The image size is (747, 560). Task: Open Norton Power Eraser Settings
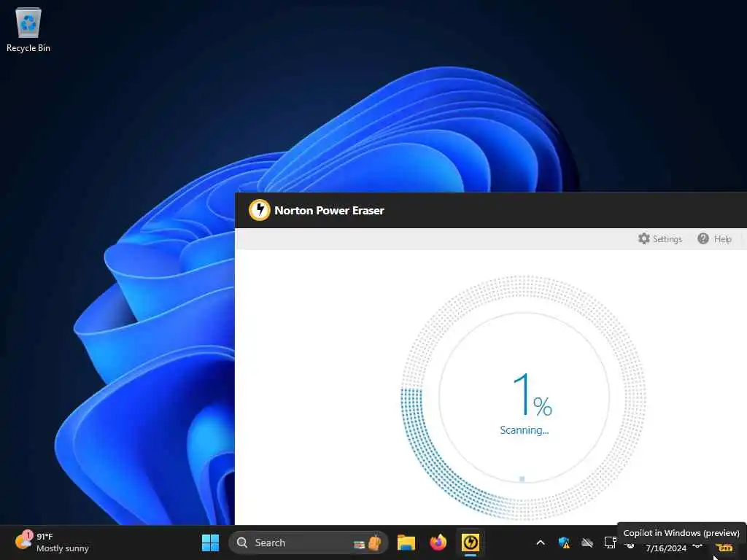click(659, 238)
